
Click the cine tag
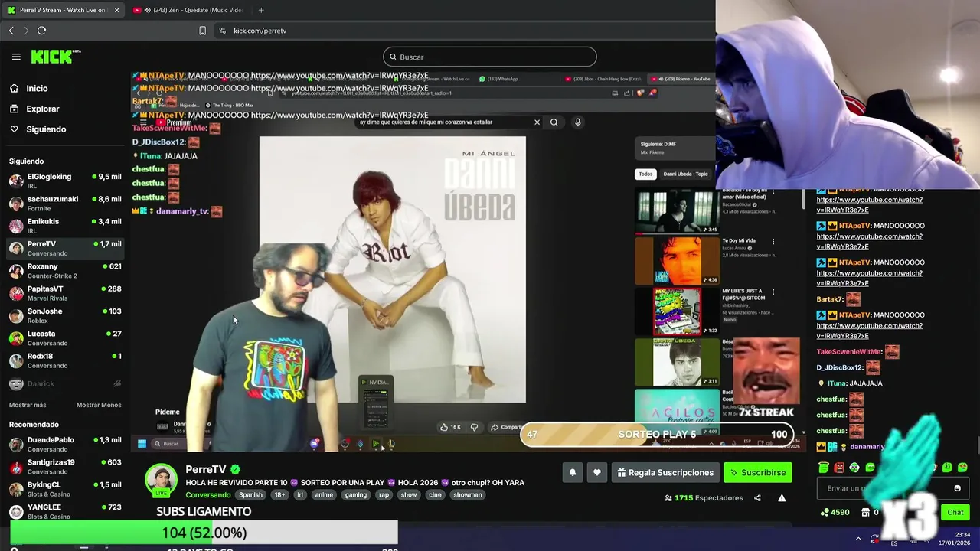pyautogui.click(x=435, y=495)
